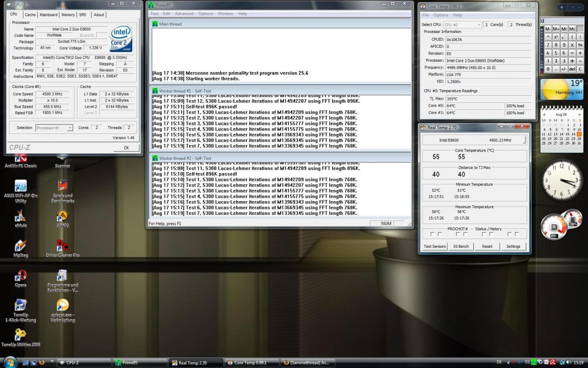Click the CPU meter gauge gadget
Image resolution: width=588 pixels, height=368 pixels.
554,227
